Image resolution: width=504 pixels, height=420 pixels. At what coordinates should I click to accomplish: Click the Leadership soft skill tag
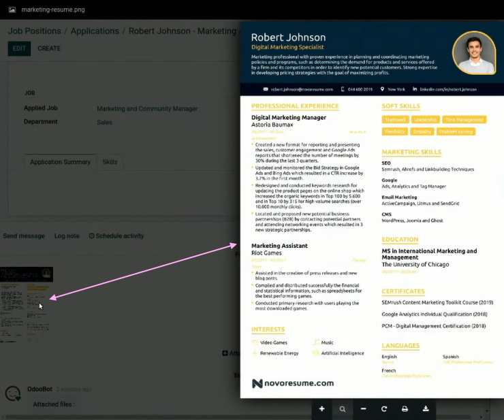click(425, 120)
